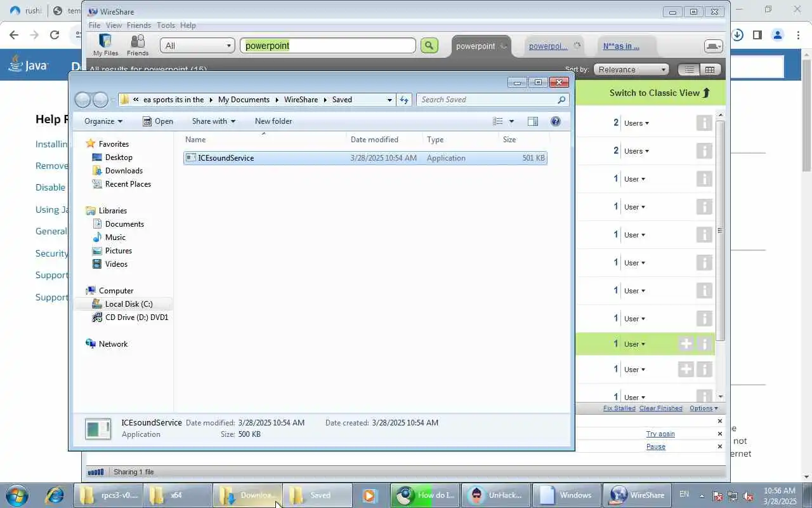
Task: Open the Sort by Relevance dropdown
Action: point(632,70)
